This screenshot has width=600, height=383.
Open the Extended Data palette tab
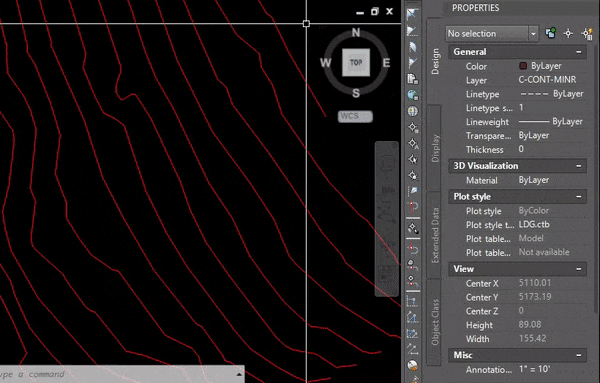[435, 235]
